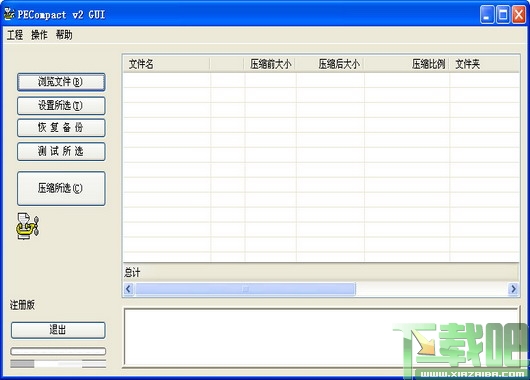Viewport: 530px width, 380px height.
Task: Click the horizontal scrollbar thumb
Action: coord(245,289)
